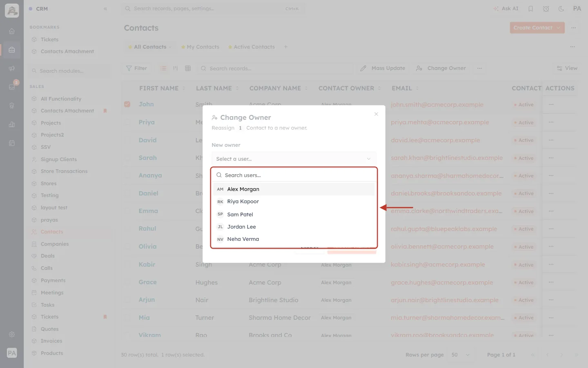The image size is (588, 368).
Task: Check the Arjun row checkbox
Action: [x=127, y=300]
